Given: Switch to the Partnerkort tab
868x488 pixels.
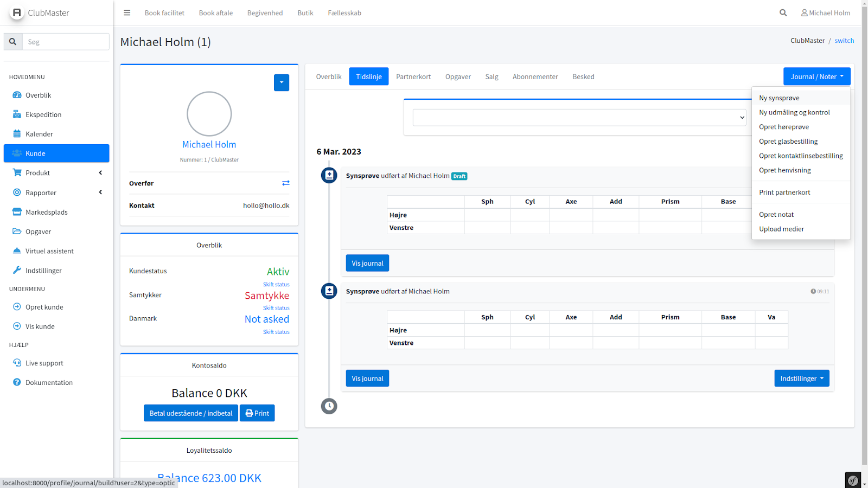Looking at the screenshot, I should tap(413, 77).
